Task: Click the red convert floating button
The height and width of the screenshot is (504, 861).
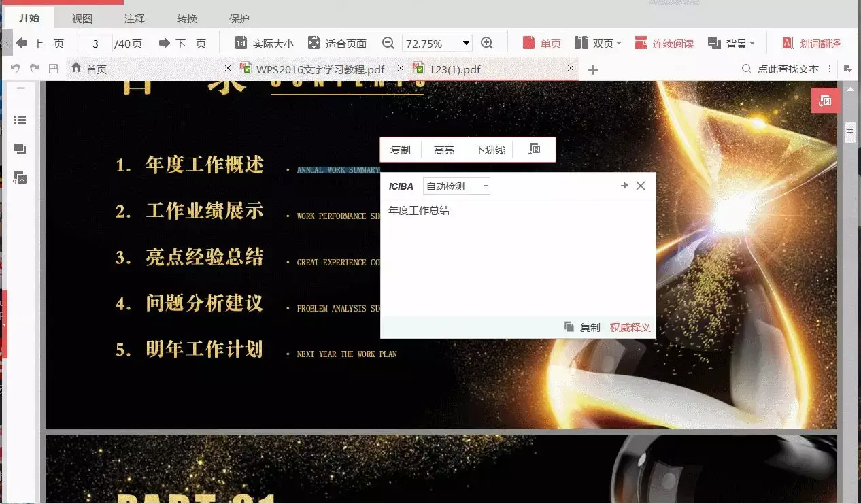Action: [x=826, y=101]
